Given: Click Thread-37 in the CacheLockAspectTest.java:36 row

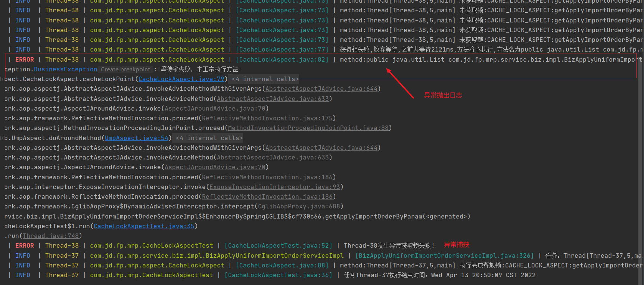Looking at the screenshot, I should tap(62, 275).
